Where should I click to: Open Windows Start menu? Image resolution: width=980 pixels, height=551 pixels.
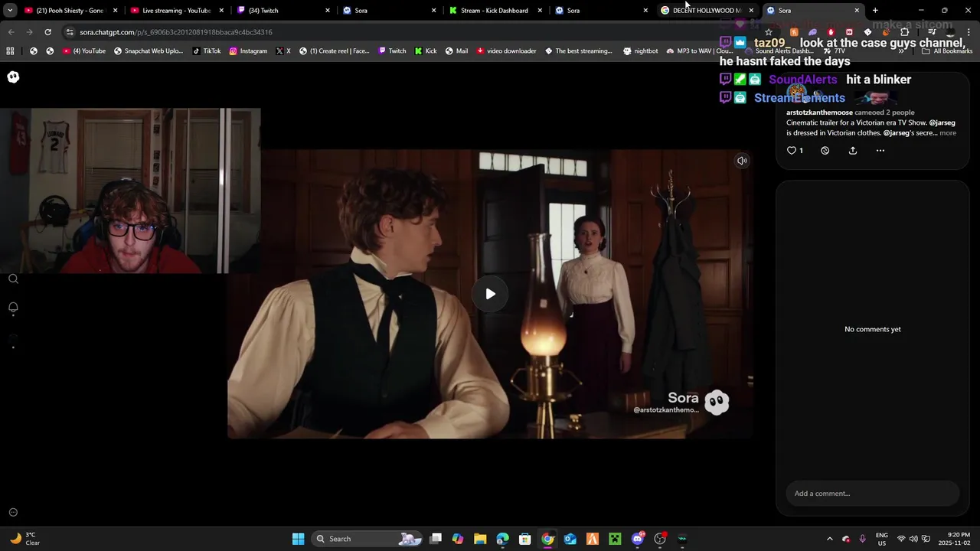pyautogui.click(x=298, y=539)
